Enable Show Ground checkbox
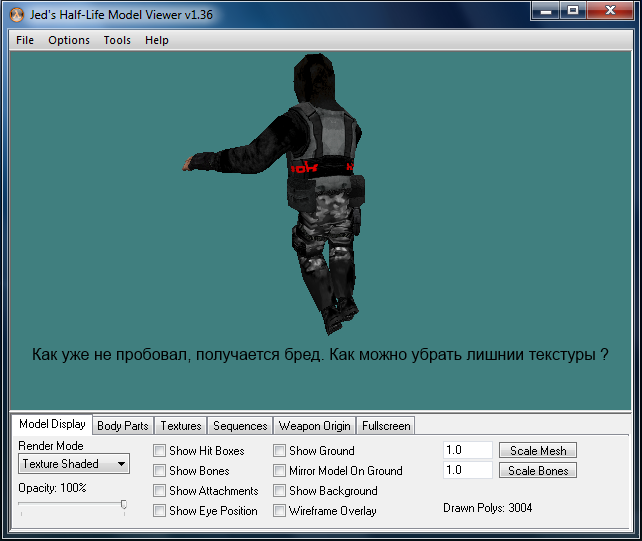 click(x=279, y=451)
